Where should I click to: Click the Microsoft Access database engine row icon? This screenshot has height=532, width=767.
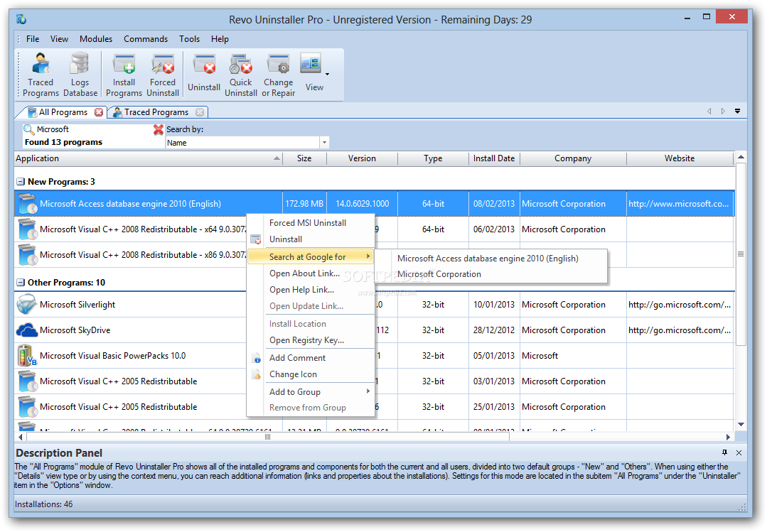point(26,203)
